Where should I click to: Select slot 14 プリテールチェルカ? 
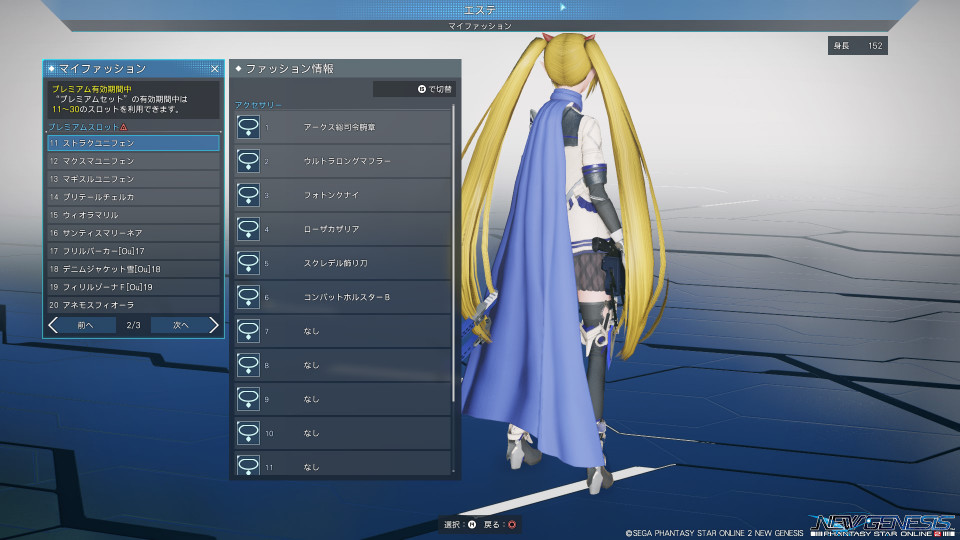click(x=133, y=197)
